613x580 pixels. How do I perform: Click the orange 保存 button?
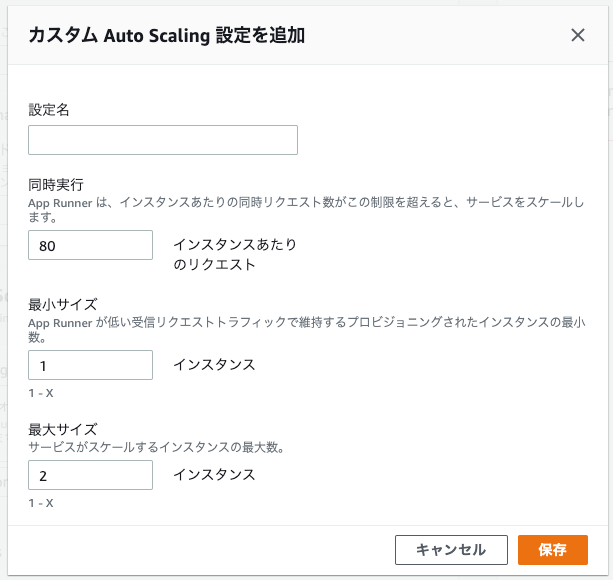[x=552, y=550]
